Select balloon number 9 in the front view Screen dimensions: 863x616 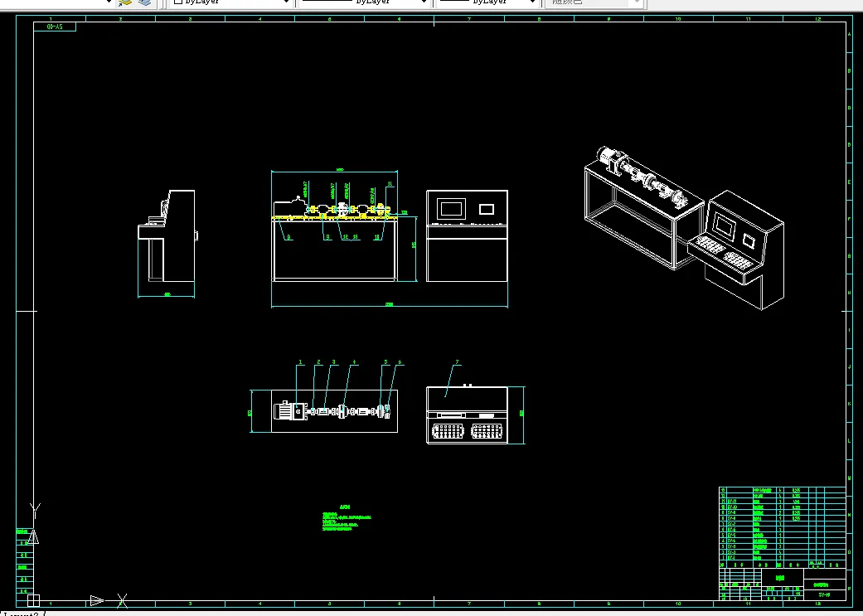(328, 237)
